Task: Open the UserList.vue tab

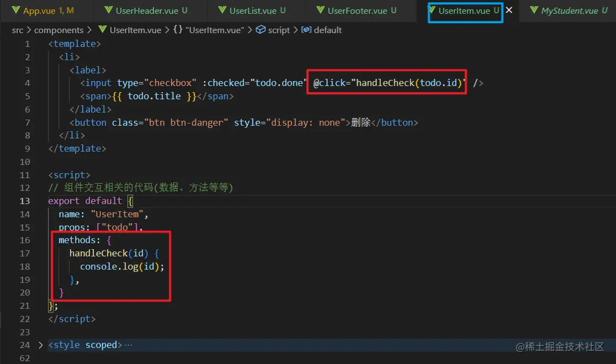Action: 256,10
